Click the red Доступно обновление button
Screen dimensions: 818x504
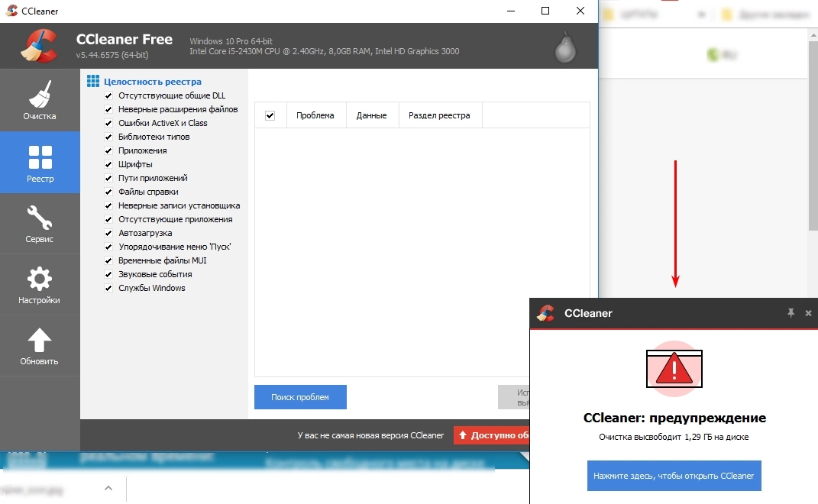click(x=491, y=435)
